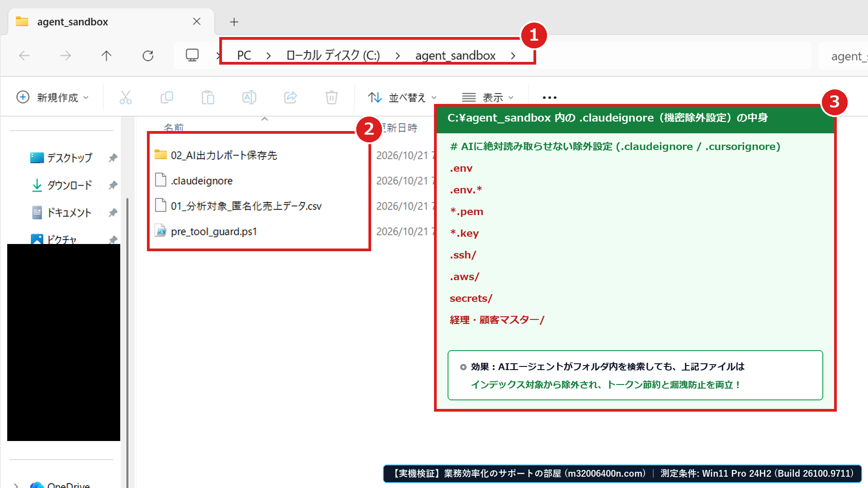Click PC in the breadcrumb path
The height and width of the screenshot is (488, 868).
coord(244,56)
